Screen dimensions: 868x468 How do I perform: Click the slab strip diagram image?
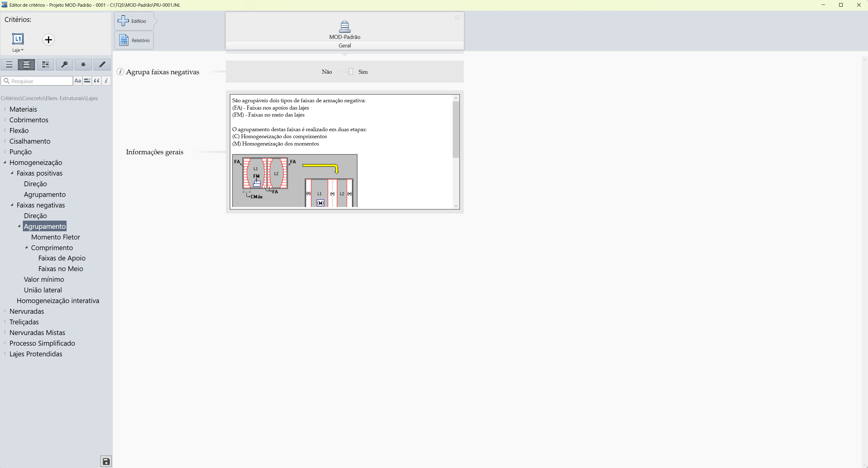coord(295,181)
